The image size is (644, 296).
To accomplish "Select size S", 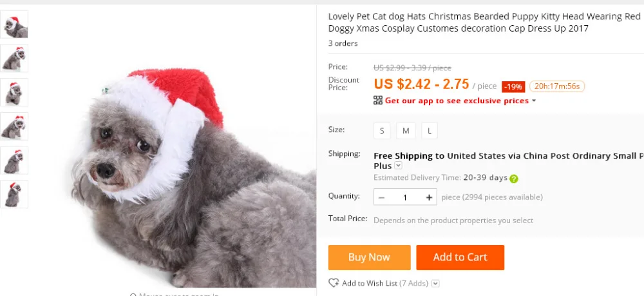I will pos(382,131).
